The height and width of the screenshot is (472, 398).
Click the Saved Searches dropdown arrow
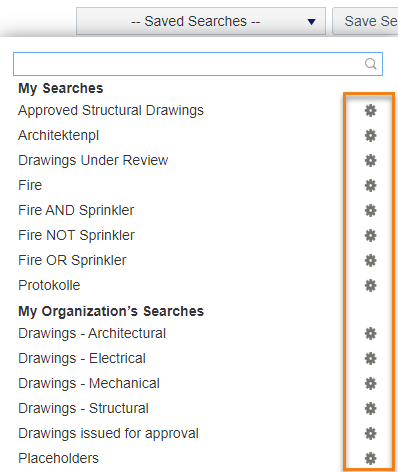coord(311,22)
